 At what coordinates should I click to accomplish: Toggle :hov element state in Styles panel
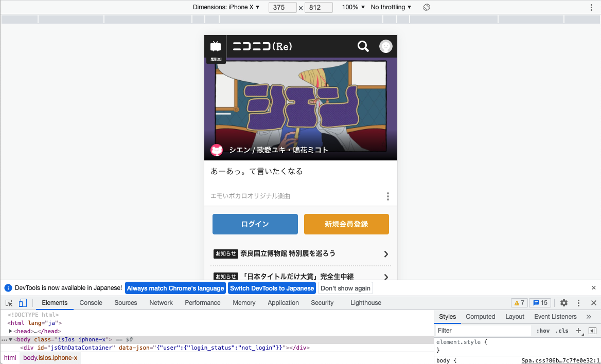[x=543, y=331]
